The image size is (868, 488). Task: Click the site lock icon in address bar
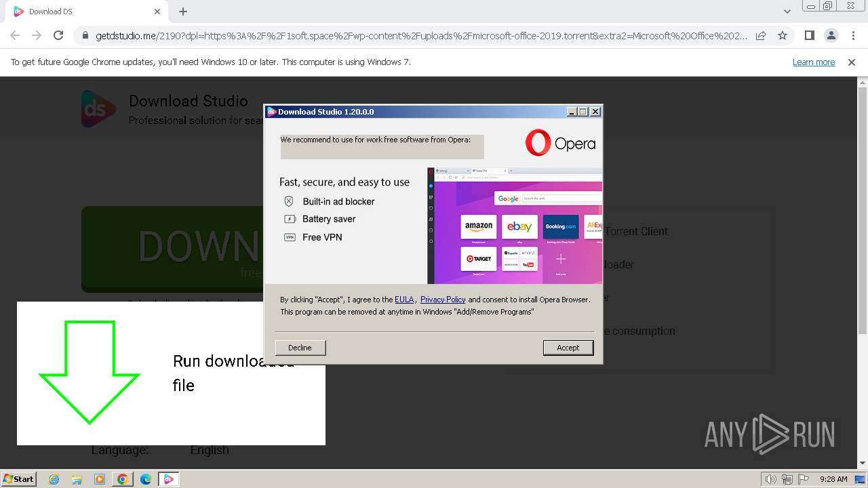click(x=85, y=35)
